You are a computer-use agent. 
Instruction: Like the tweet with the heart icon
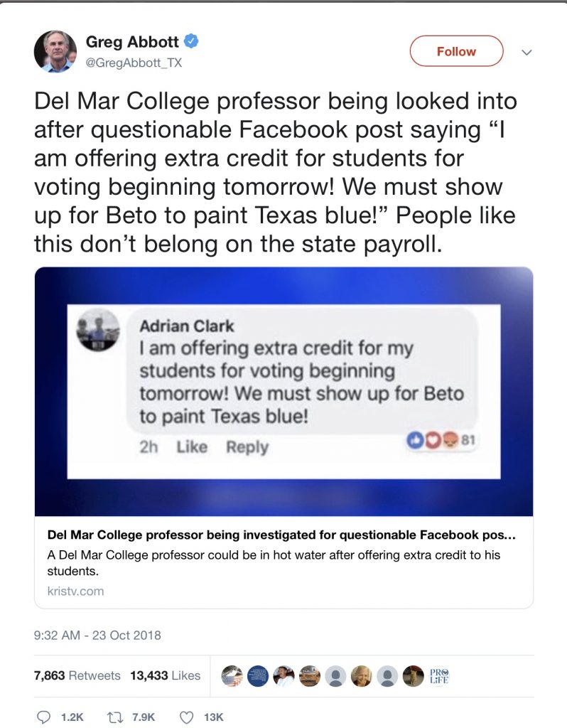click(x=187, y=717)
